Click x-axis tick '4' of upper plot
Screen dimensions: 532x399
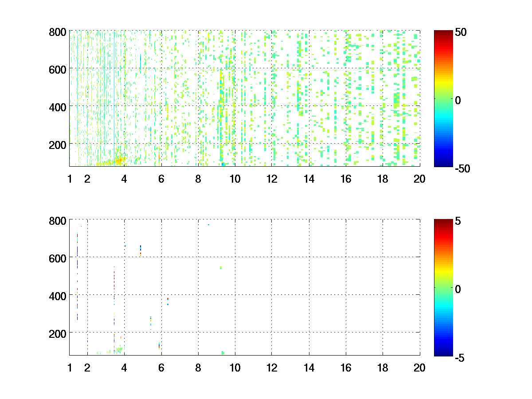[x=124, y=179]
